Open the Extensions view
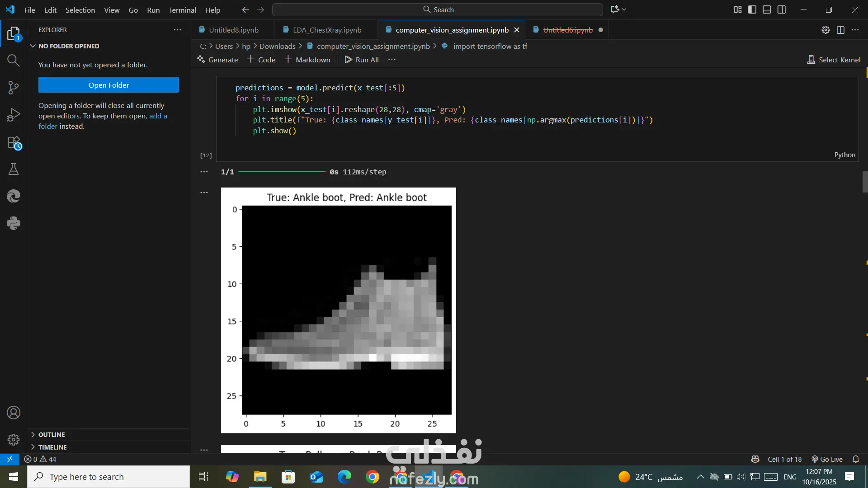Screen dimensions: 868x488 pos(14,142)
